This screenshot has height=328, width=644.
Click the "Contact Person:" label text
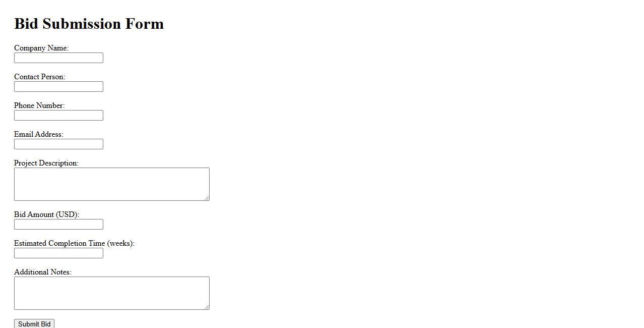(39, 77)
